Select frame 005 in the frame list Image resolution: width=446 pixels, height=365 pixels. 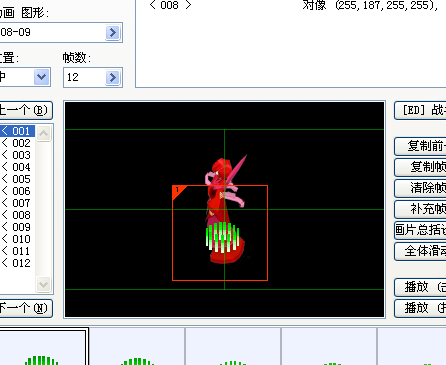(17, 179)
